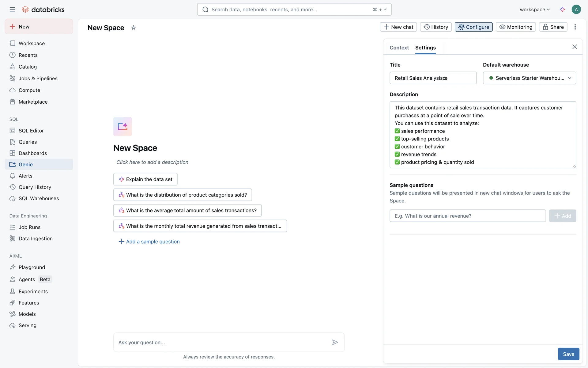Star New Space as favorite

click(x=134, y=28)
